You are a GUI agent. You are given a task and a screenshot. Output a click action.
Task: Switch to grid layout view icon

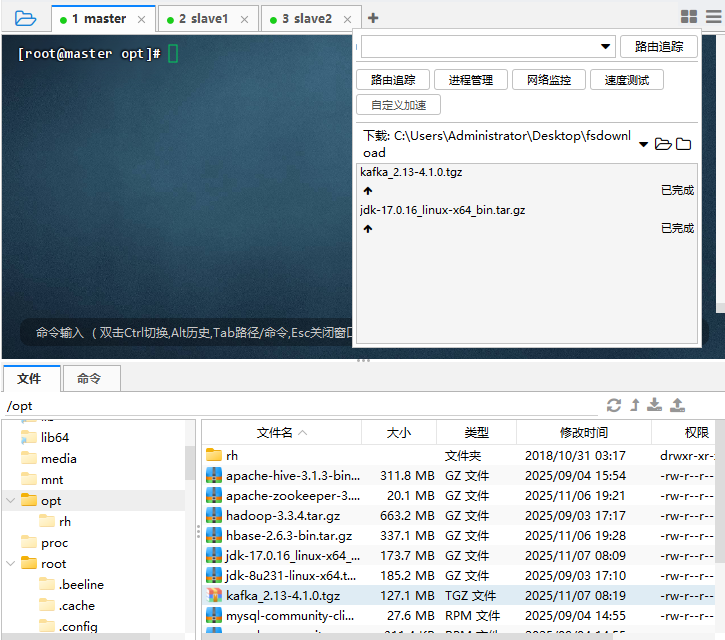[688, 17]
